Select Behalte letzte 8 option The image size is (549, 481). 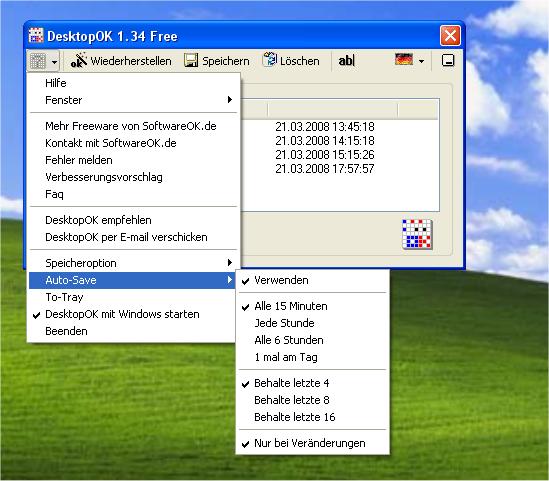[312, 400]
